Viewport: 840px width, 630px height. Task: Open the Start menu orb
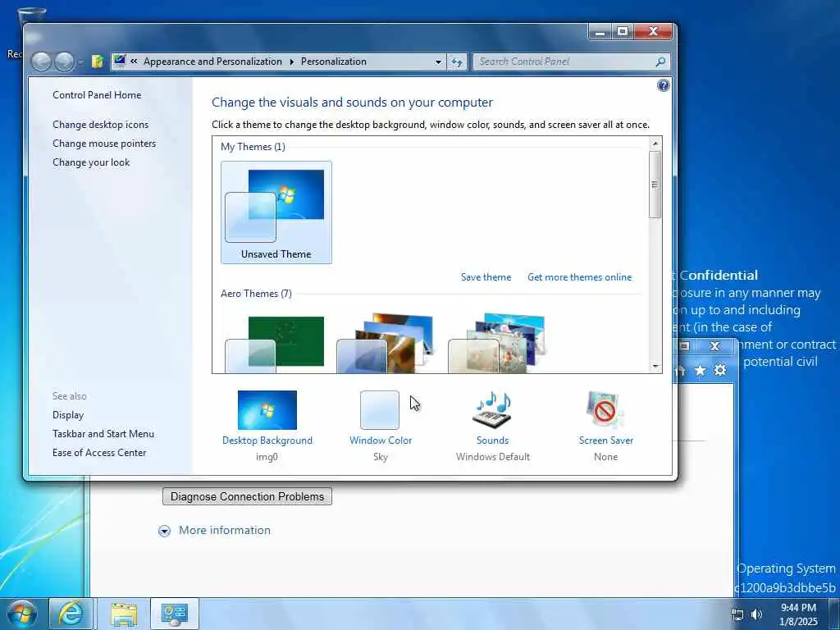[x=21, y=614]
